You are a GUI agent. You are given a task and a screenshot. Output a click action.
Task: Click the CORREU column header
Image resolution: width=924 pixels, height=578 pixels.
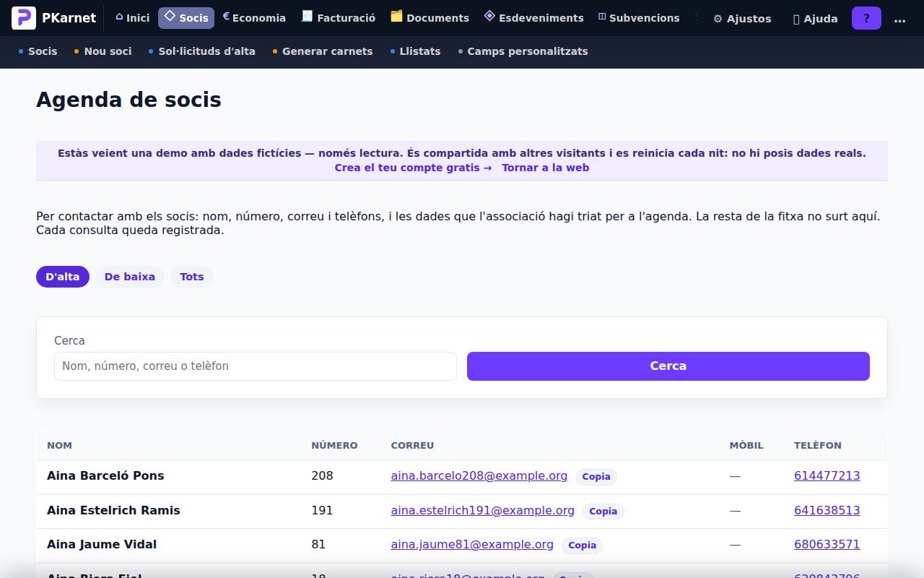(412, 445)
